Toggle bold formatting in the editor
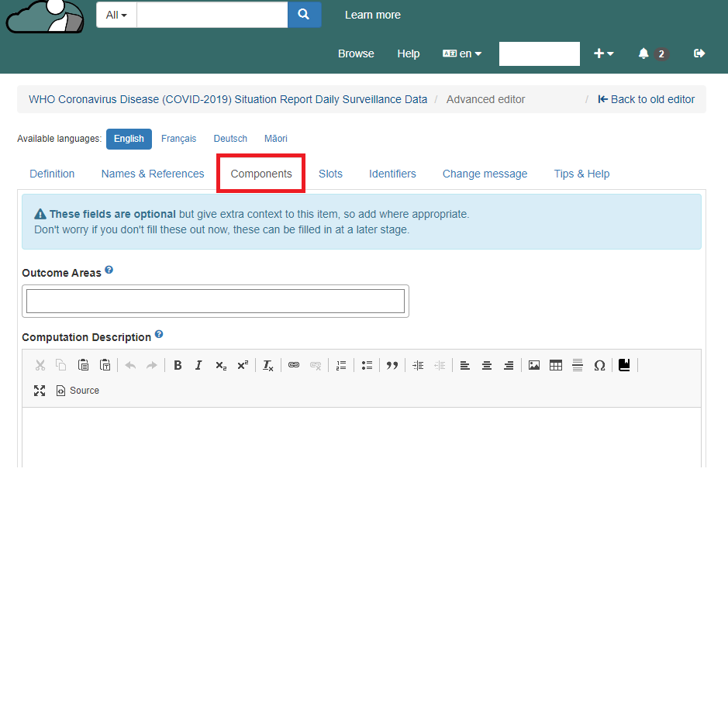Screen dimensions: 728x703 click(x=178, y=365)
